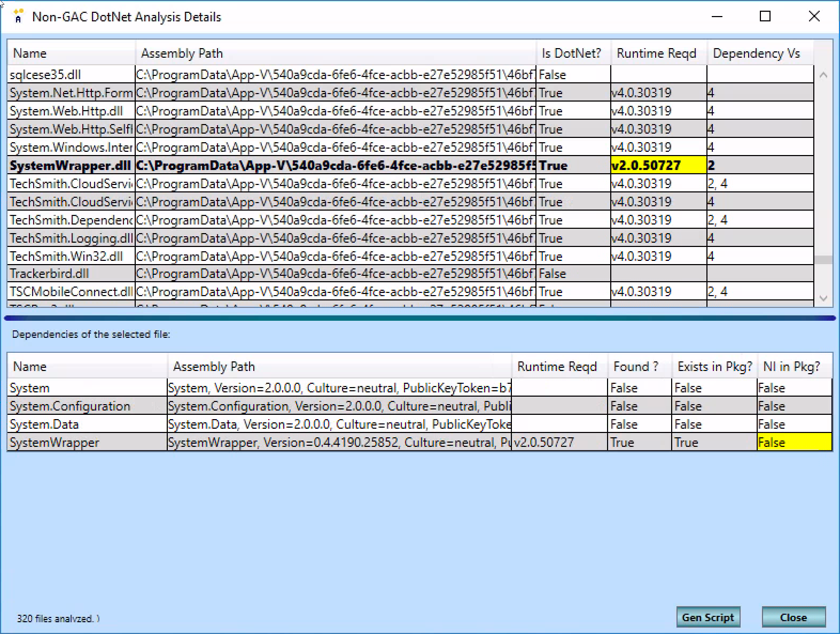Sort dependencies by Found ? header
Screen dimensions: 840x634
(640, 367)
